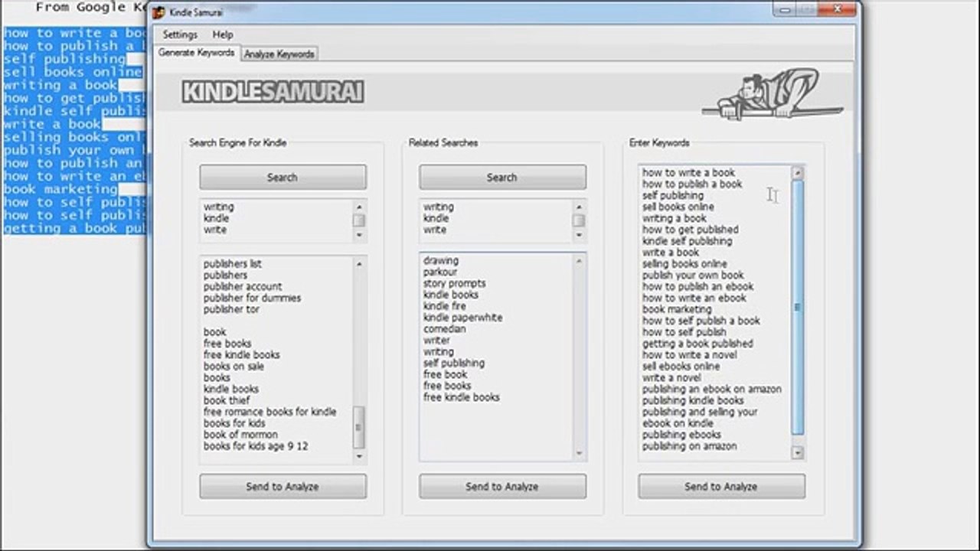The width and height of the screenshot is (980, 551).
Task: Select 'comedian' in Related Searches list
Action: [x=445, y=329]
